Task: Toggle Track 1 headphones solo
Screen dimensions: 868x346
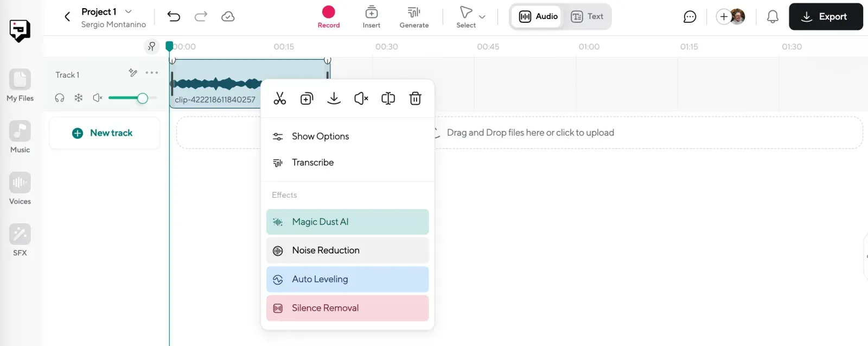Action: (60, 98)
